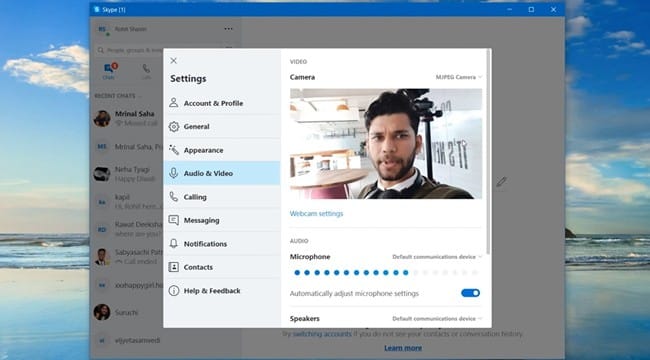The height and width of the screenshot is (360, 650).
Task: Click the General gear icon
Action: 174,126
